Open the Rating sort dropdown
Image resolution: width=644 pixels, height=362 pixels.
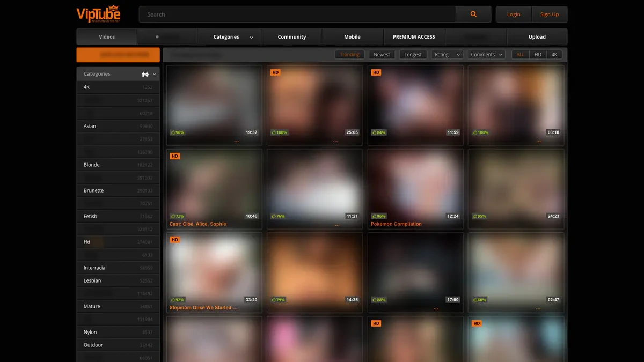click(447, 55)
